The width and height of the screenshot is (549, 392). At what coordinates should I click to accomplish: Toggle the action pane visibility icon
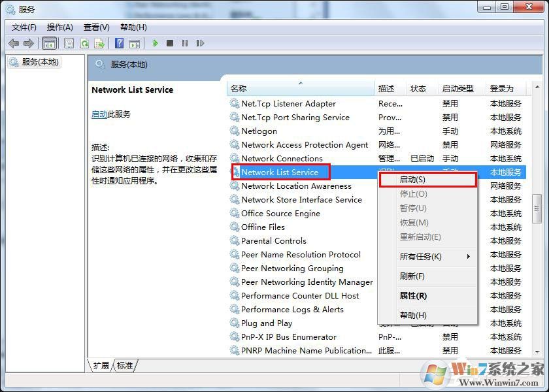[x=135, y=43]
